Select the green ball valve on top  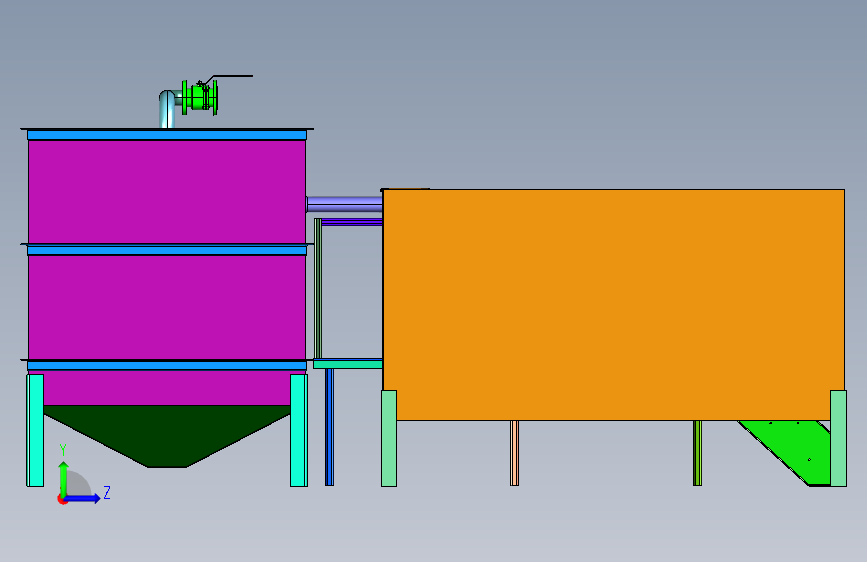200,97
